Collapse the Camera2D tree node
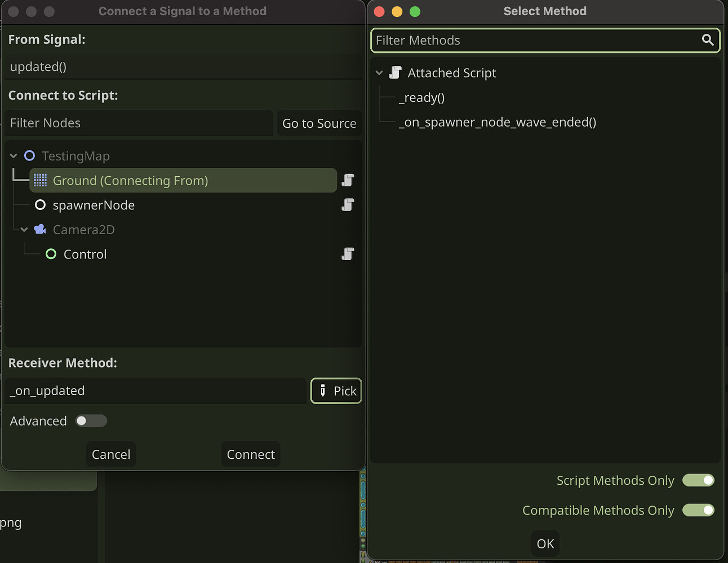 [24, 229]
